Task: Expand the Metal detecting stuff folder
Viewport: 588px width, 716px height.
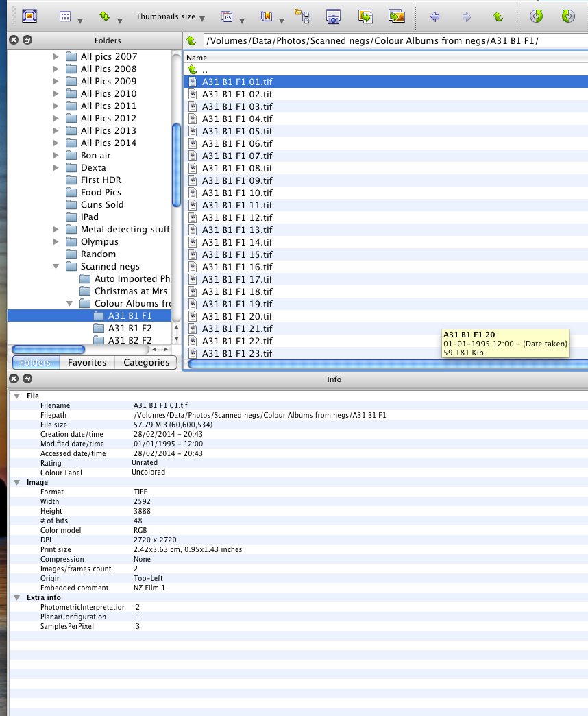Action: click(x=56, y=229)
